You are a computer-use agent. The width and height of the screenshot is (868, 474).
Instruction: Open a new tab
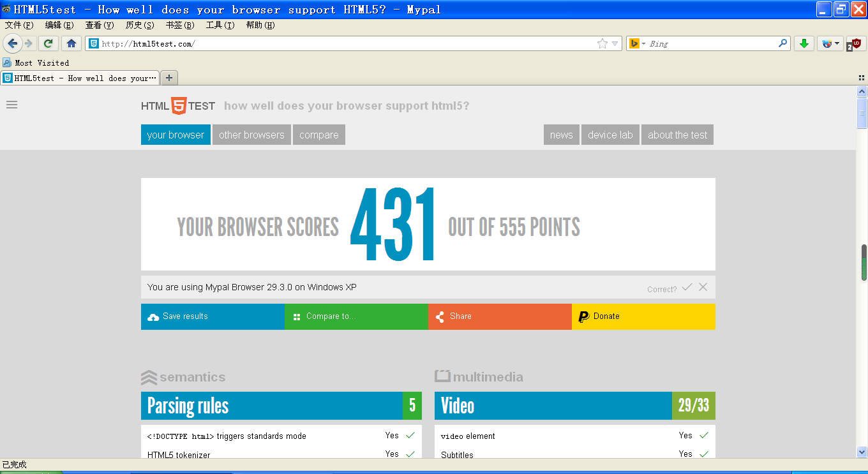click(x=168, y=78)
